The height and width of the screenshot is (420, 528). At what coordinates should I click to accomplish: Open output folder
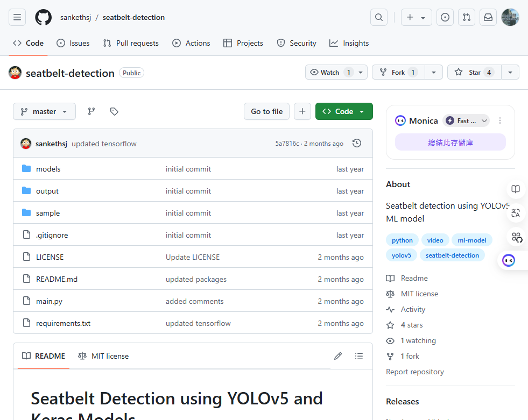pos(47,191)
